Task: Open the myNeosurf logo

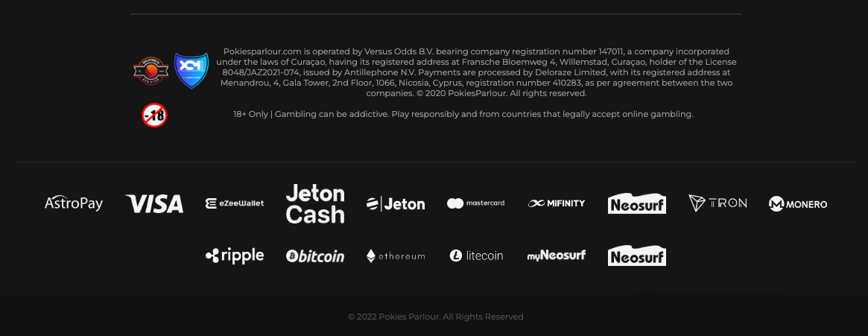Action: (557, 256)
